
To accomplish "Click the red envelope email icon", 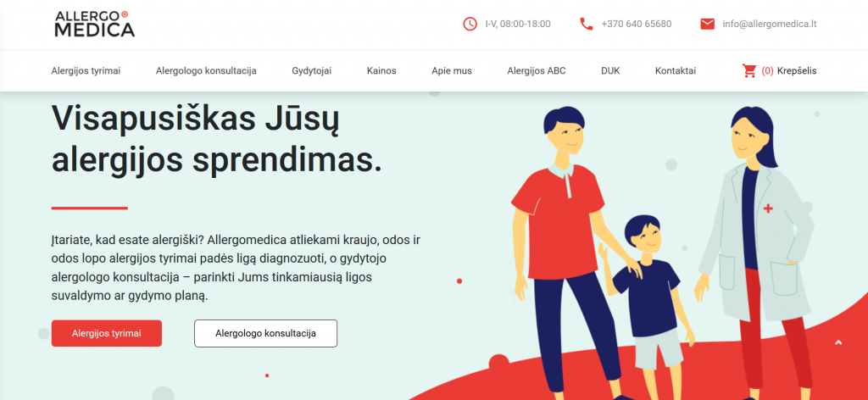I will tap(707, 24).
